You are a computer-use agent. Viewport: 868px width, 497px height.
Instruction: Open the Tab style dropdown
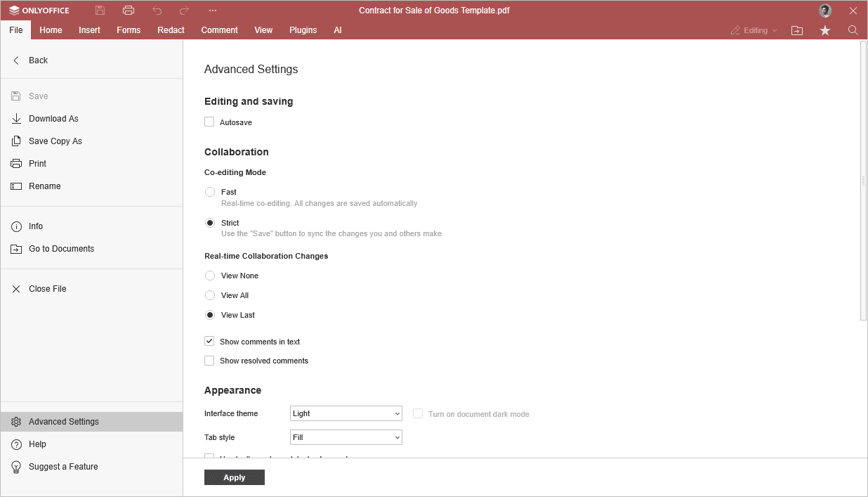click(x=346, y=437)
